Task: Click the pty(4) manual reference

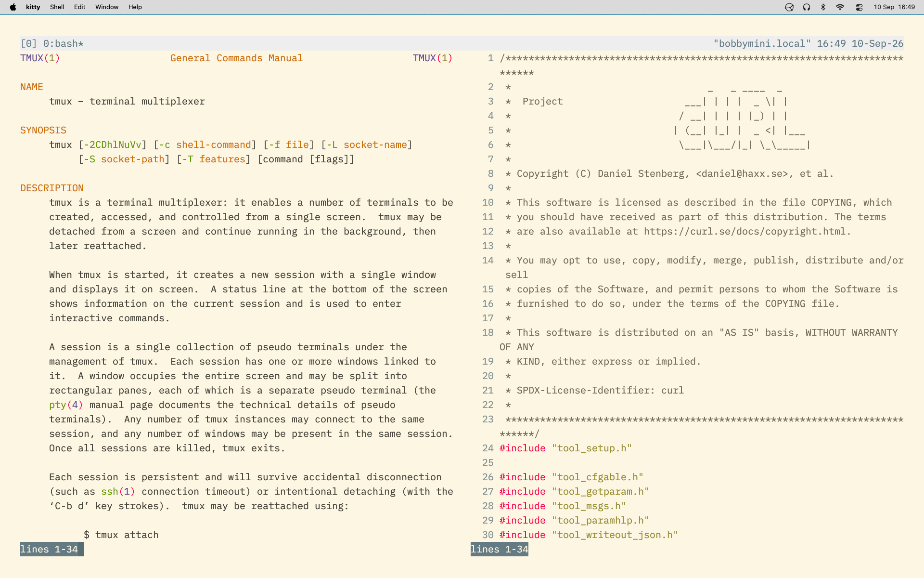Action: [66, 405]
